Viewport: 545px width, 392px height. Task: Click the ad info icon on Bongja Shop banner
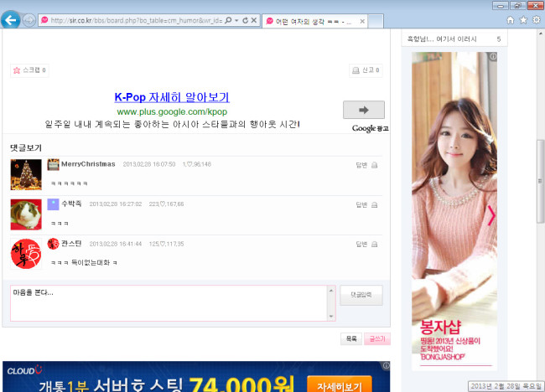pyautogui.click(x=493, y=57)
